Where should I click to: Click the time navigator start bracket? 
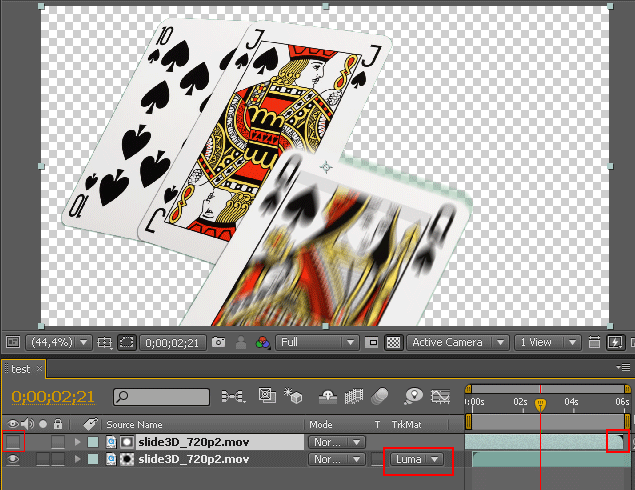click(468, 389)
